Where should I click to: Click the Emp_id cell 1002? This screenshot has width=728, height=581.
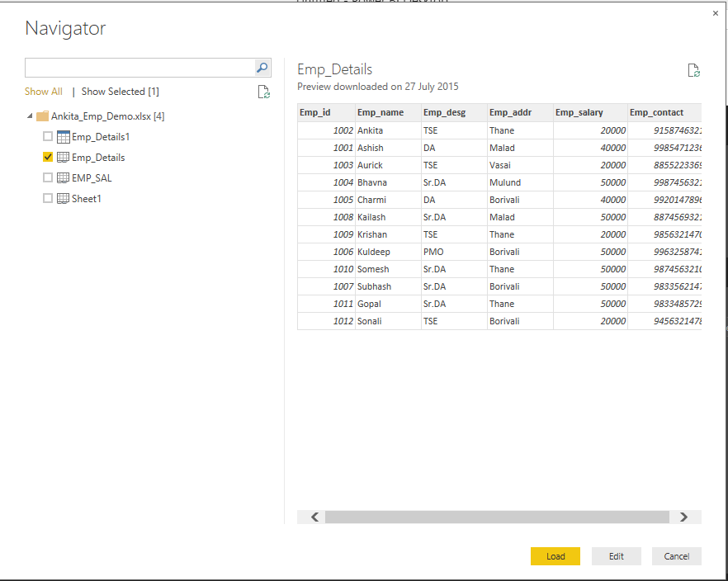click(x=326, y=130)
